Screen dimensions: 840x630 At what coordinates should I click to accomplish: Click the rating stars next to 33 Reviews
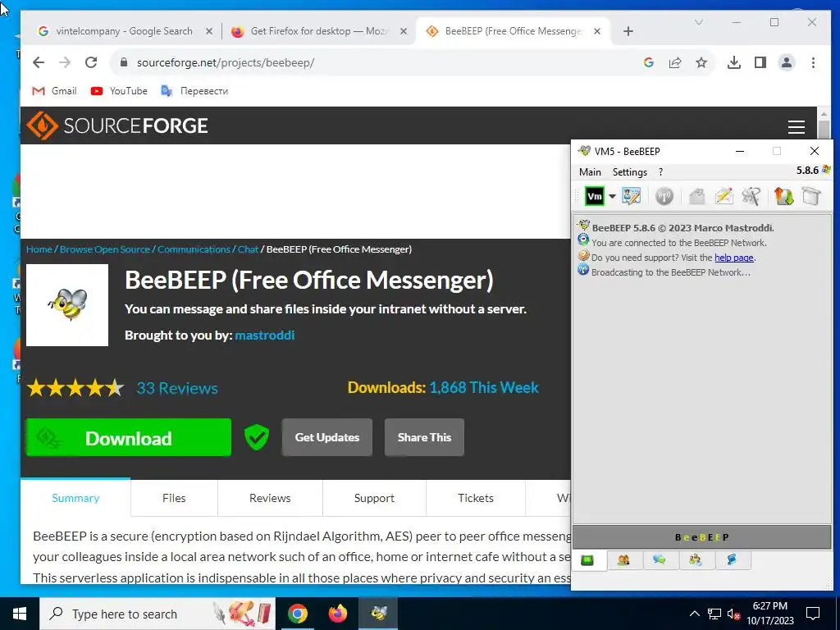pyautogui.click(x=75, y=388)
